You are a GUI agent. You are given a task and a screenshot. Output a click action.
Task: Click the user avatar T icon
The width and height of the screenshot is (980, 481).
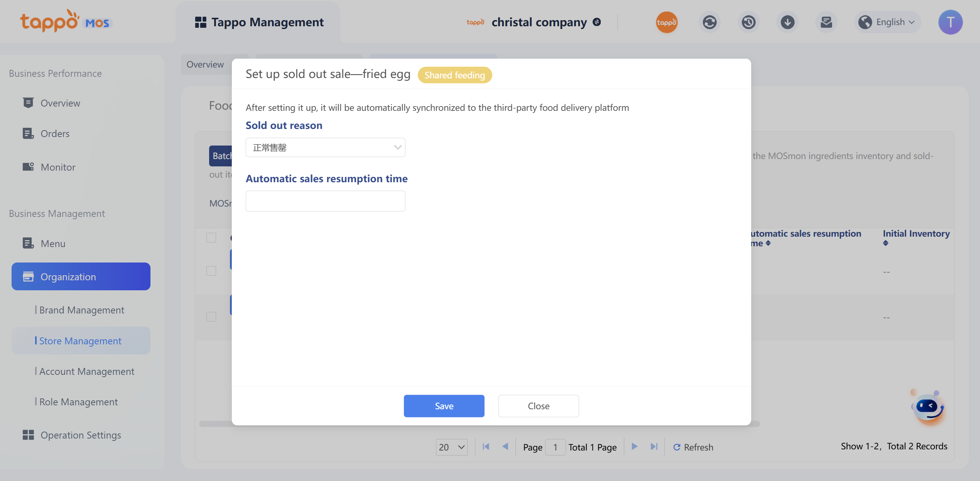[x=950, y=22]
